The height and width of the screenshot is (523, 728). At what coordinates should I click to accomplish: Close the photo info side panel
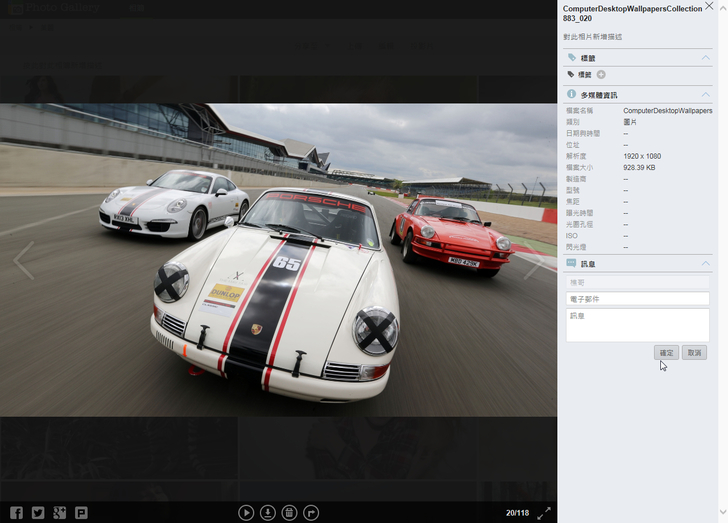click(x=709, y=6)
